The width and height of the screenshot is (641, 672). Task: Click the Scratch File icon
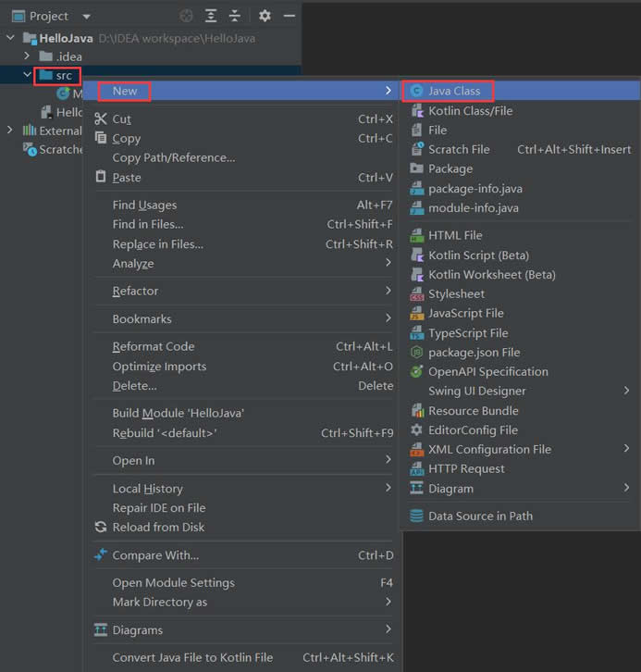417,149
